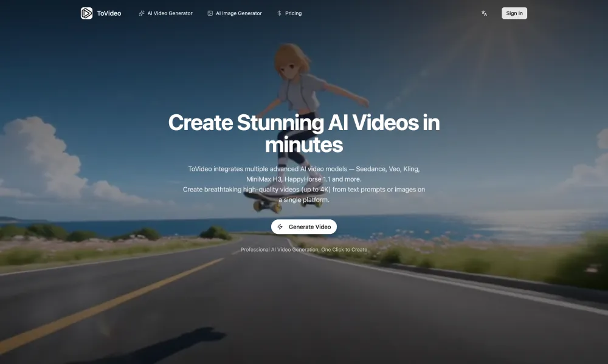Viewport: 608px width, 364px height.
Task: Click the picture icon beside AI Image Generator
Action: pyautogui.click(x=210, y=13)
